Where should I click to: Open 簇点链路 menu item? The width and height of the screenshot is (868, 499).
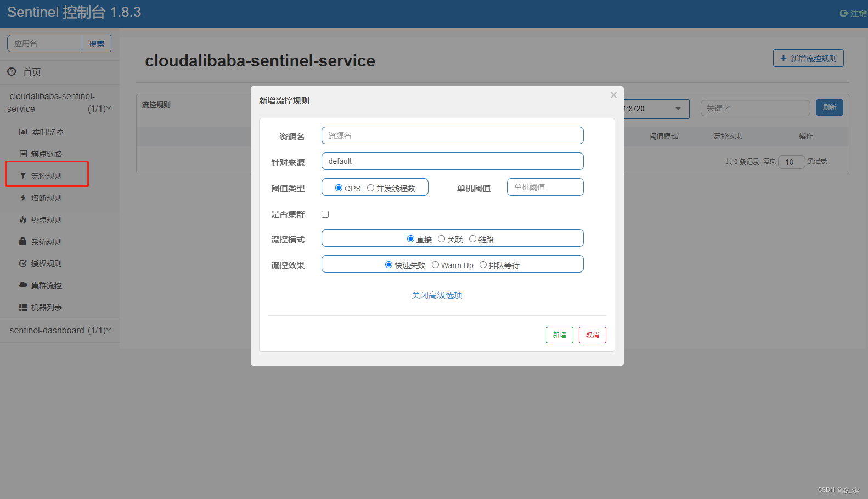click(x=47, y=154)
